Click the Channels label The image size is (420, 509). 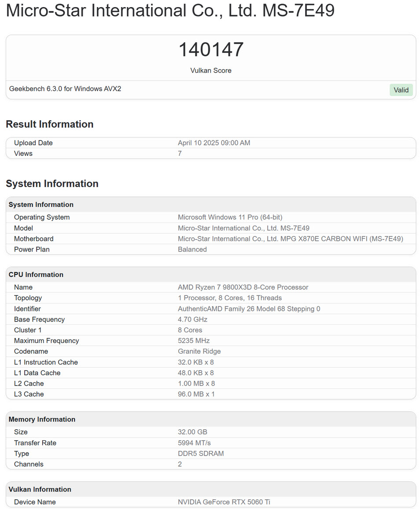point(29,464)
